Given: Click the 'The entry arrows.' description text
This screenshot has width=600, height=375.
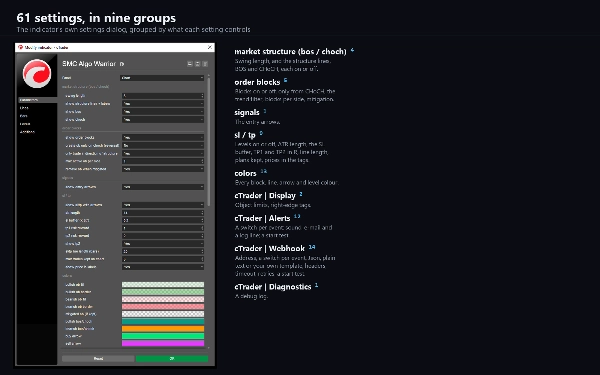Looking at the screenshot, I should pos(258,122).
